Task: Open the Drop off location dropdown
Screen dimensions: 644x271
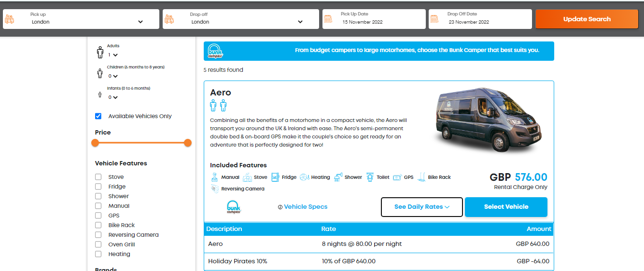Action: [x=247, y=22]
